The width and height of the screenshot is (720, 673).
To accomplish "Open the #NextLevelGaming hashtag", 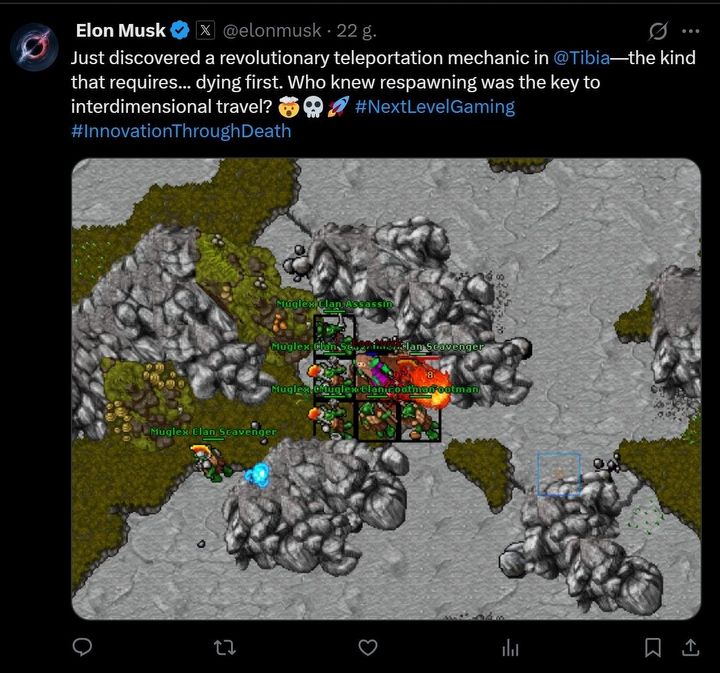I will tap(435, 107).
